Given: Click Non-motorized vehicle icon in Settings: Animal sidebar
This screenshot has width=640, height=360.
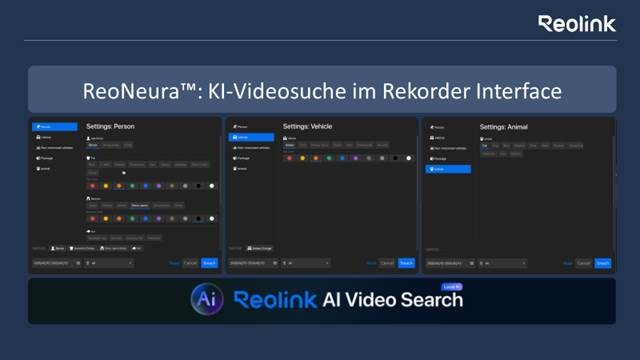Looking at the screenshot, I should (x=432, y=148).
